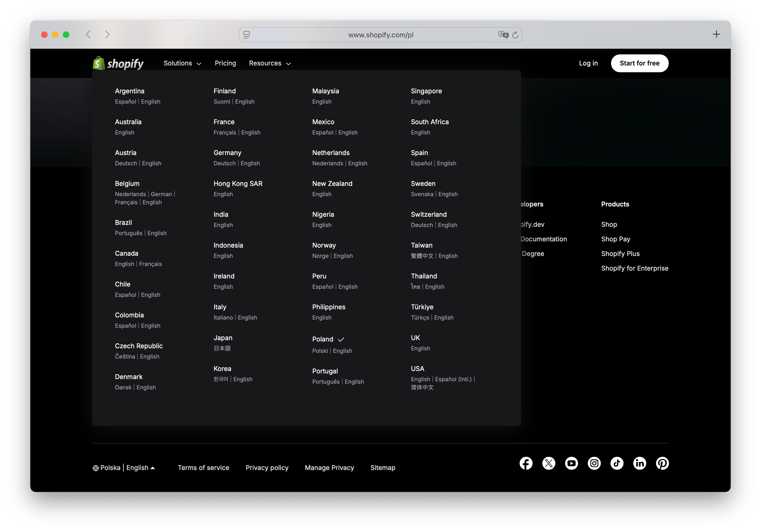The image size is (761, 532).
Task: Choose Suomi under Finland
Action: point(222,102)
